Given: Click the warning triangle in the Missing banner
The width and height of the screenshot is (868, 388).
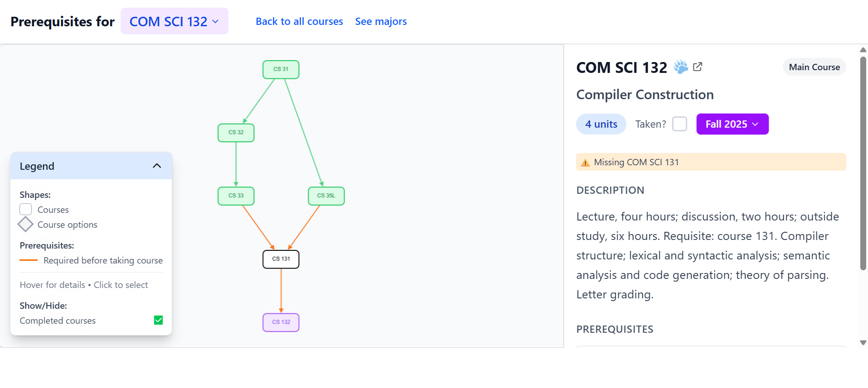Looking at the screenshot, I should (585, 162).
